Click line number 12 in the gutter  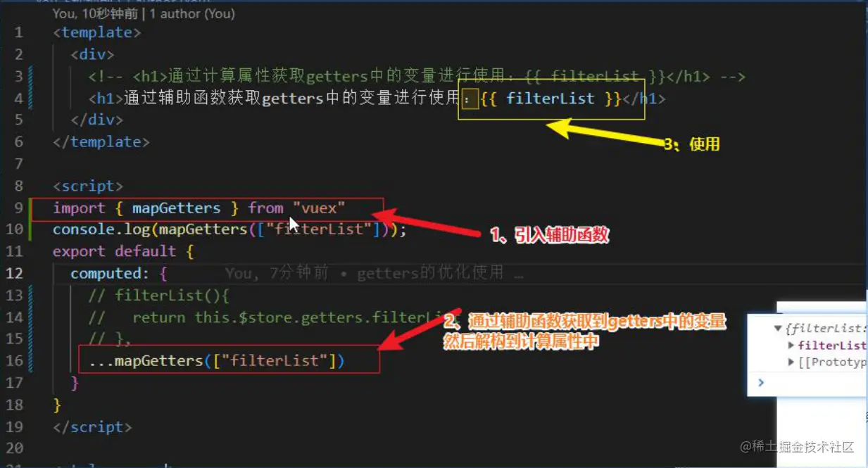pyautogui.click(x=15, y=273)
